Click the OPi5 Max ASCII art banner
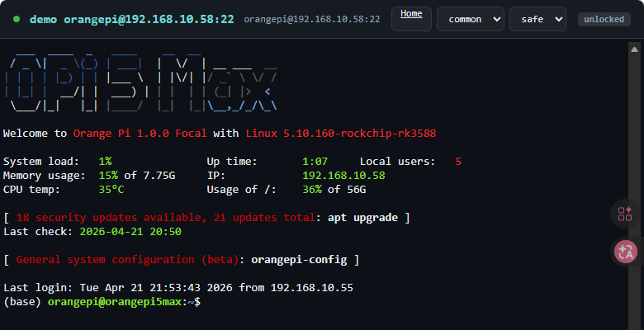 (x=140, y=82)
